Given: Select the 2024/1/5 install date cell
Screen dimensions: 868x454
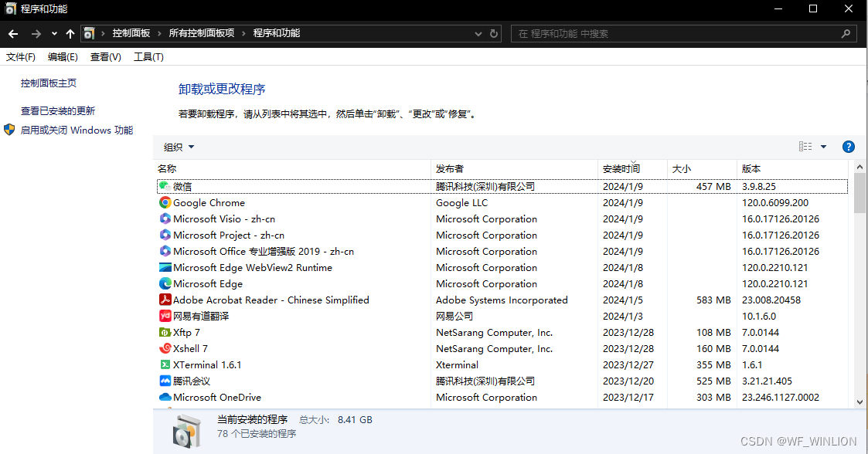Looking at the screenshot, I should tap(623, 300).
